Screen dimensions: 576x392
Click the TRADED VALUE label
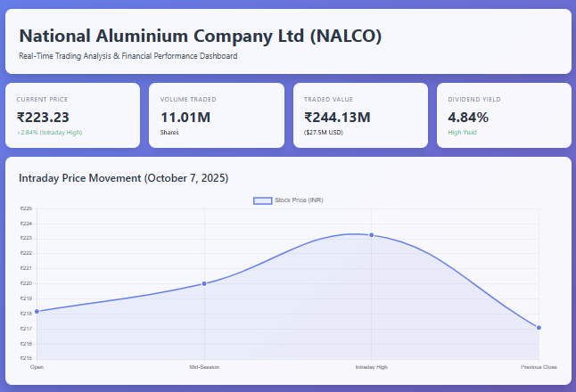(x=328, y=100)
